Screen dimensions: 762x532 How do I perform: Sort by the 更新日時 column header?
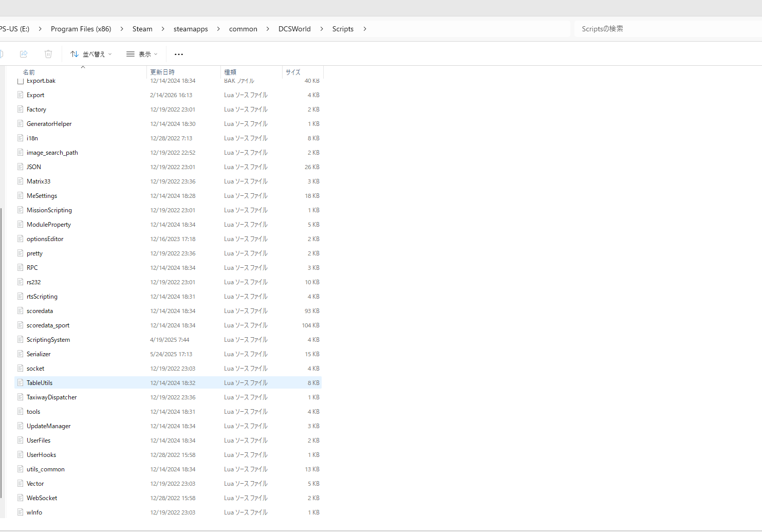tap(162, 72)
